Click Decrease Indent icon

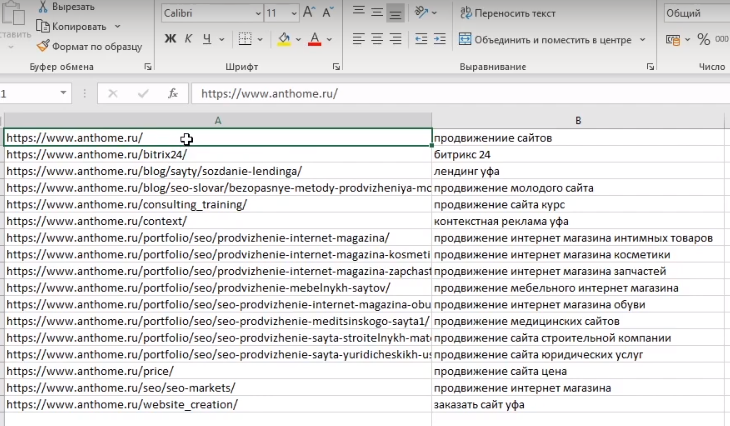[421, 39]
